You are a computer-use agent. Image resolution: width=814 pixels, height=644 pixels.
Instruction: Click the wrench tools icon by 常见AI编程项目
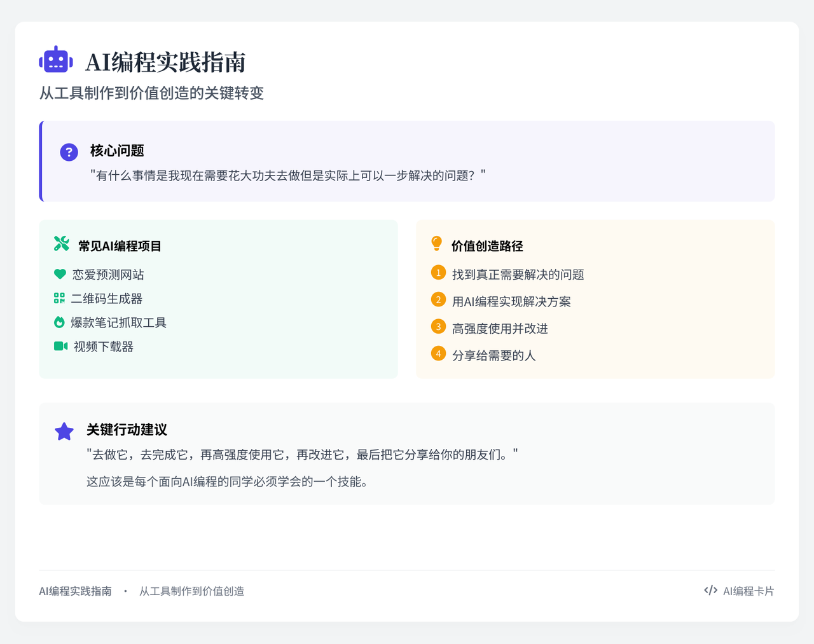pos(62,243)
